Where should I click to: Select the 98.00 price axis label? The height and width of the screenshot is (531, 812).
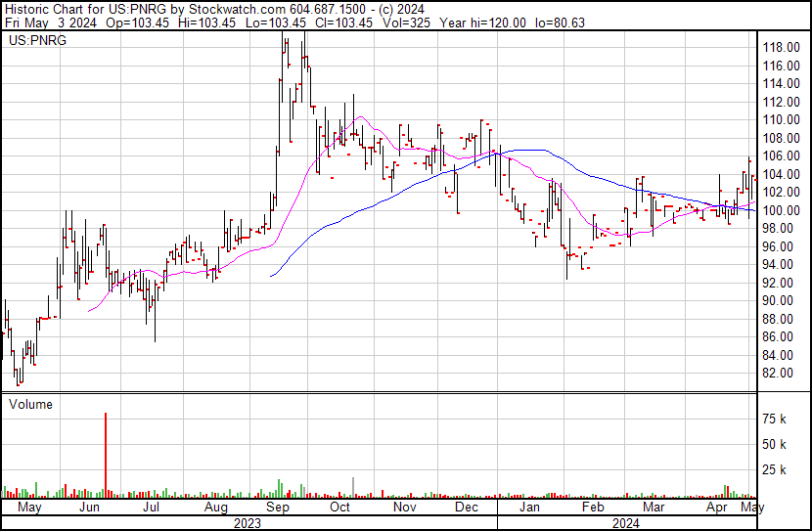click(x=778, y=228)
